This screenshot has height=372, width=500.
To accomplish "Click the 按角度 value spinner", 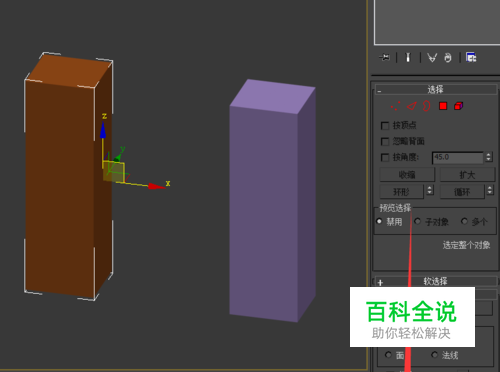I will [x=489, y=157].
